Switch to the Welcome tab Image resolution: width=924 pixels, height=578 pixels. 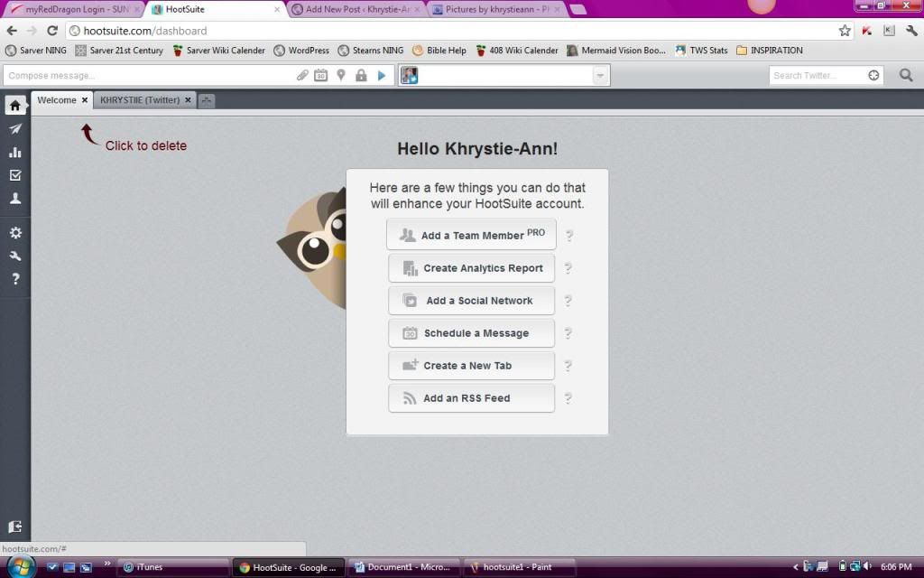click(57, 100)
